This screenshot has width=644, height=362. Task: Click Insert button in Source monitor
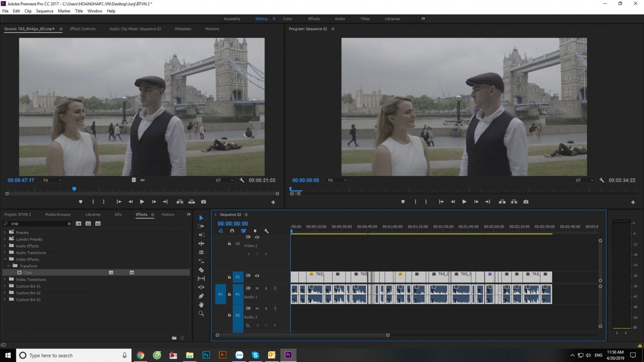pyautogui.click(x=180, y=202)
